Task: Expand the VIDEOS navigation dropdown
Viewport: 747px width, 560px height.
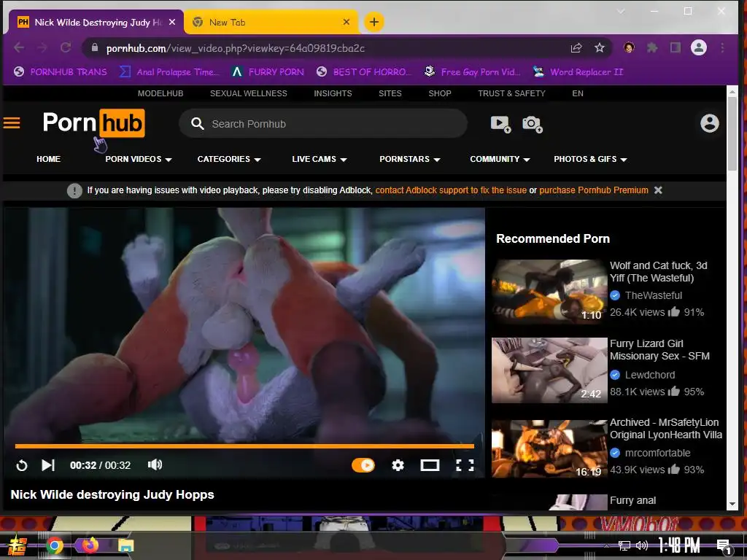Action: click(x=138, y=159)
